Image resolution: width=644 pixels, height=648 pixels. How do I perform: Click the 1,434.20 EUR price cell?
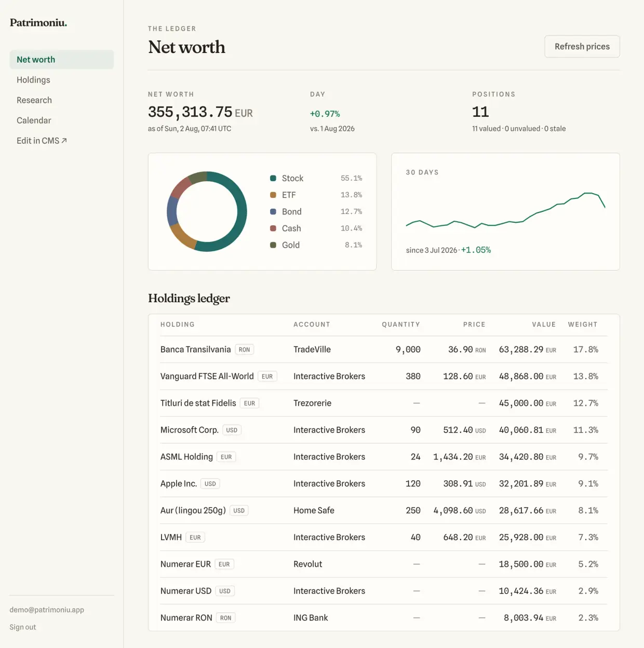[460, 457]
